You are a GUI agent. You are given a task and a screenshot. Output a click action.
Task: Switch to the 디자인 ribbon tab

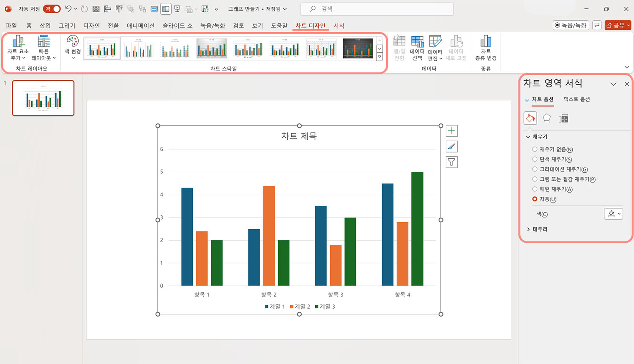click(91, 26)
